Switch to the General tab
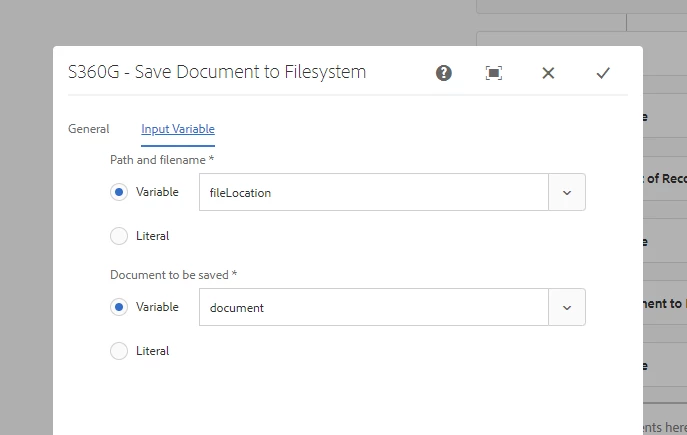 point(89,129)
